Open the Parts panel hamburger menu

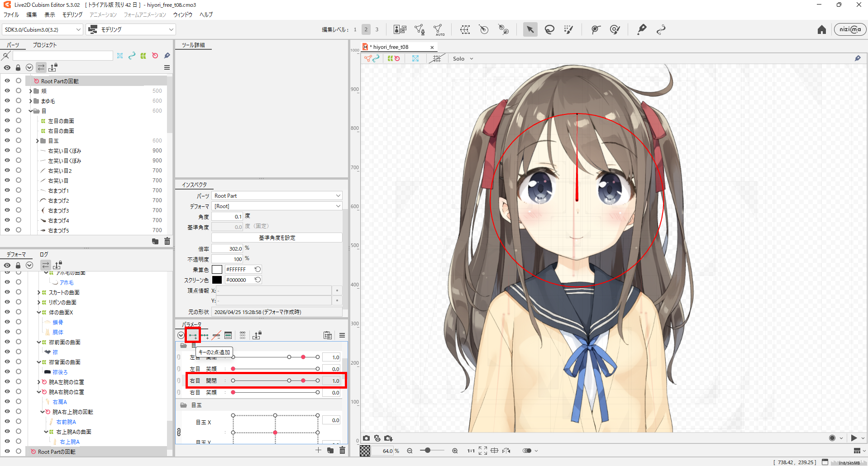(x=167, y=67)
